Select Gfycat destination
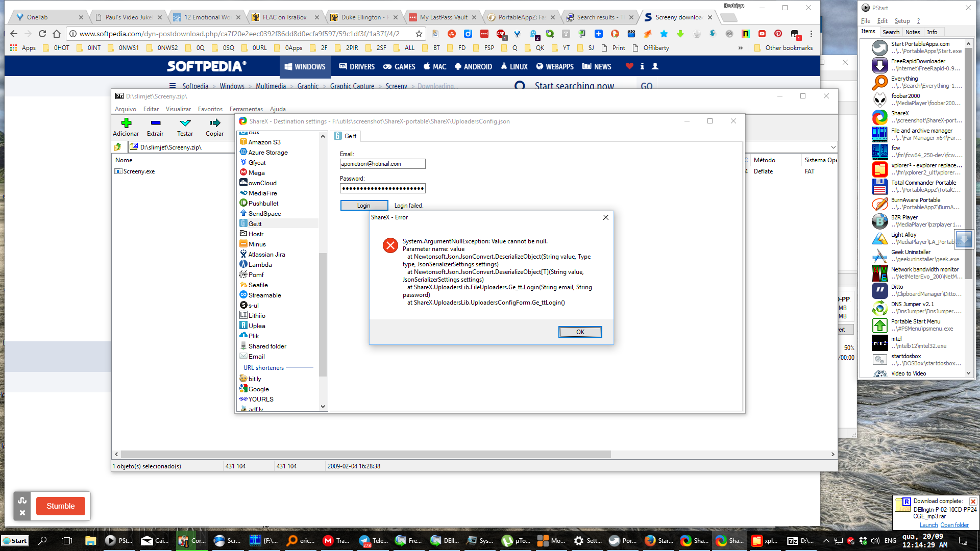The height and width of the screenshot is (551, 980). (x=257, y=162)
